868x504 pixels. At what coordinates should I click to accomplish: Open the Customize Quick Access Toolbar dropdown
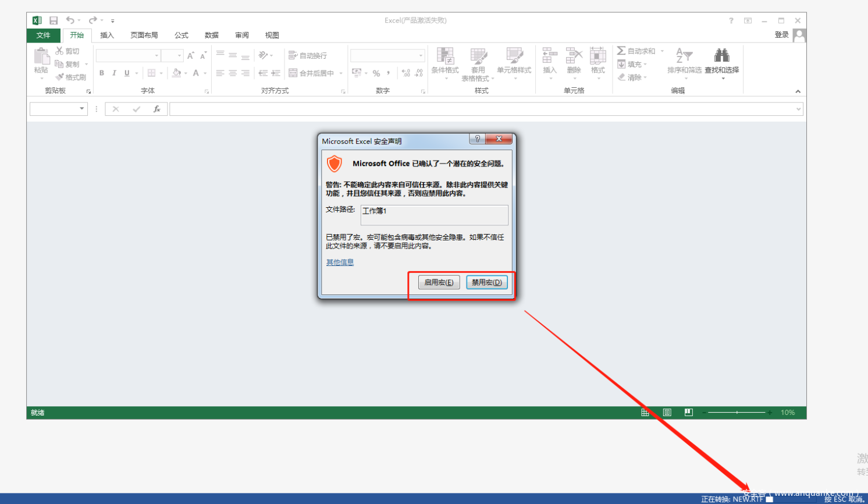[x=113, y=21]
